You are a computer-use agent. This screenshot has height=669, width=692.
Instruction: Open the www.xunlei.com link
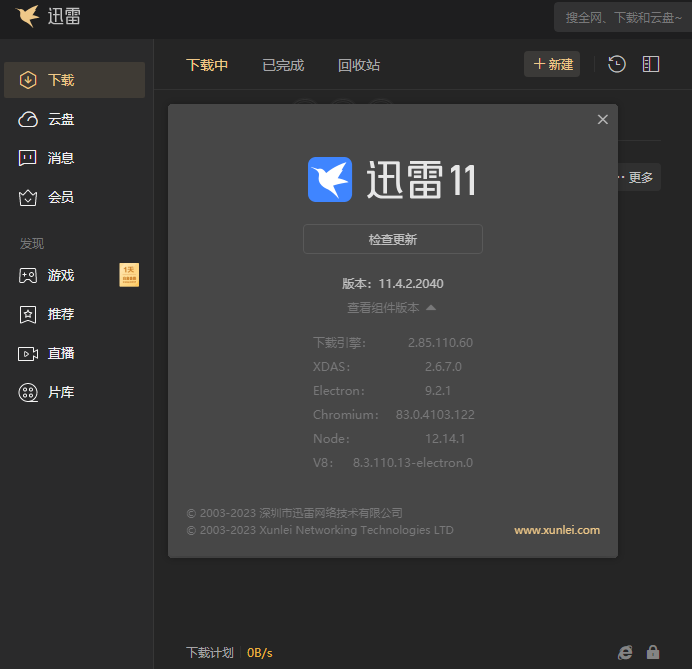tap(557, 530)
